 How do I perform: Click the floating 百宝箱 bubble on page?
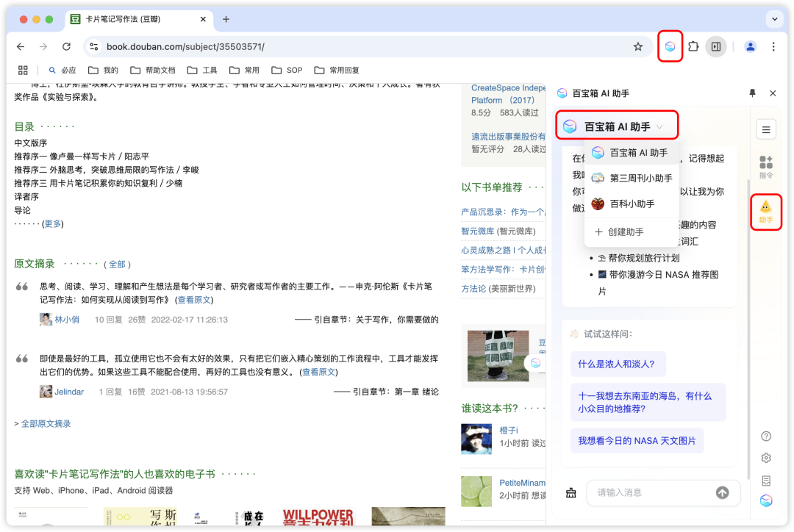(x=536, y=363)
